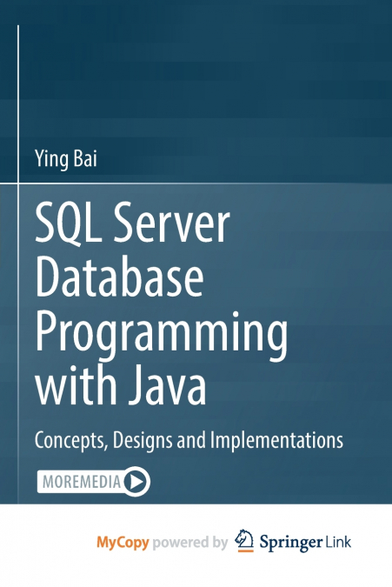
Task: Click the "MyCopy" orange text
Action: (x=123, y=543)
